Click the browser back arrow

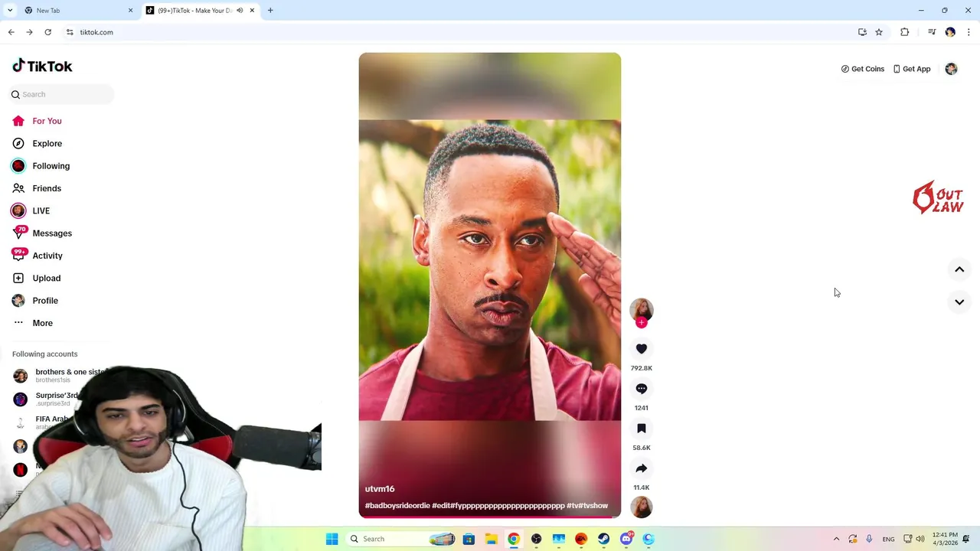[11, 32]
